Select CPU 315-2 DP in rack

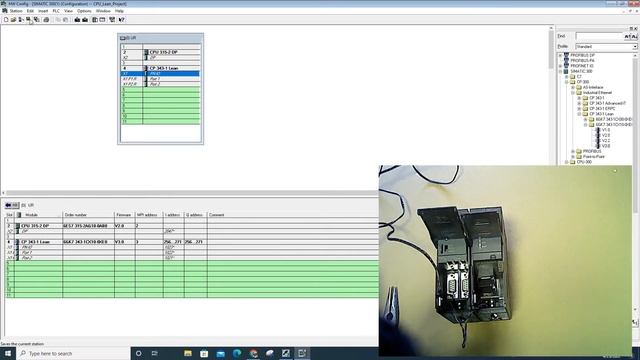click(x=163, y=52)
